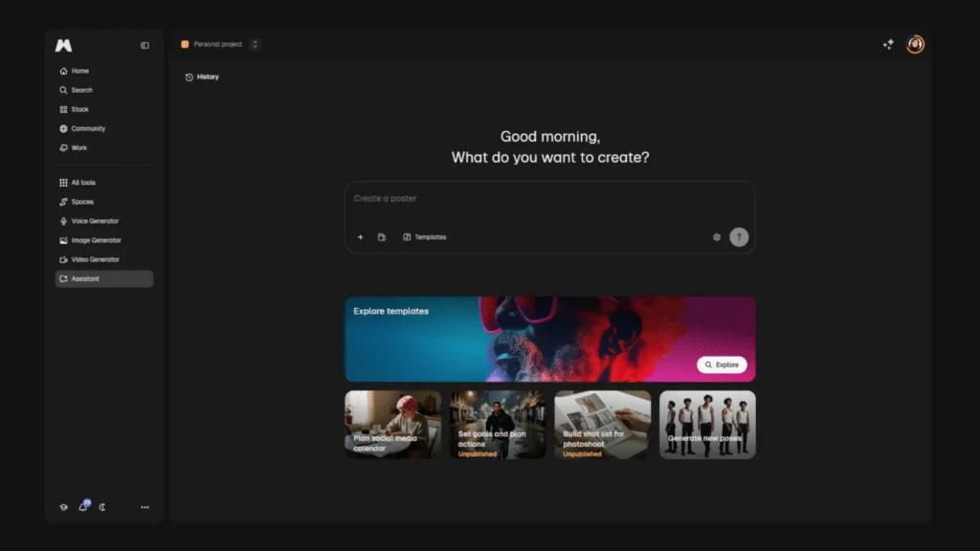Toggle the sidebar collapse control
The image size is (980, 551).
(144, 44)
